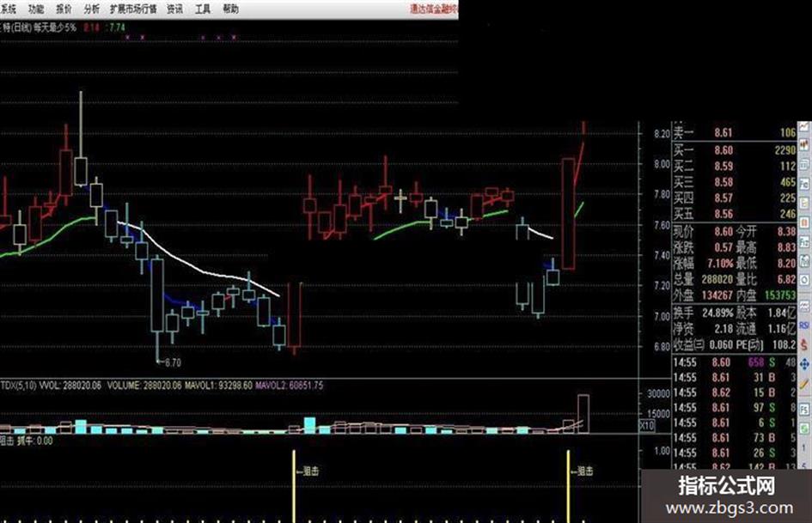Click the wave indicator sidebar icon
812x523 pixels.
(x=804, y=306)
